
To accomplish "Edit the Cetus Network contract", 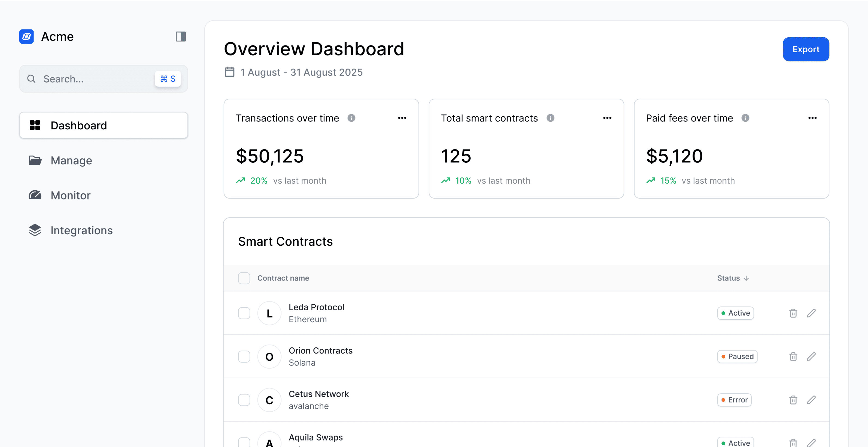I will (x=811, y=400).
